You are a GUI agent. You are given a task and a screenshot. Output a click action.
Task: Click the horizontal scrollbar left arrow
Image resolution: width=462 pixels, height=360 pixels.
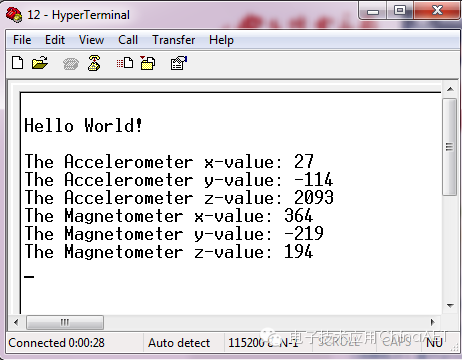[16, 322]
